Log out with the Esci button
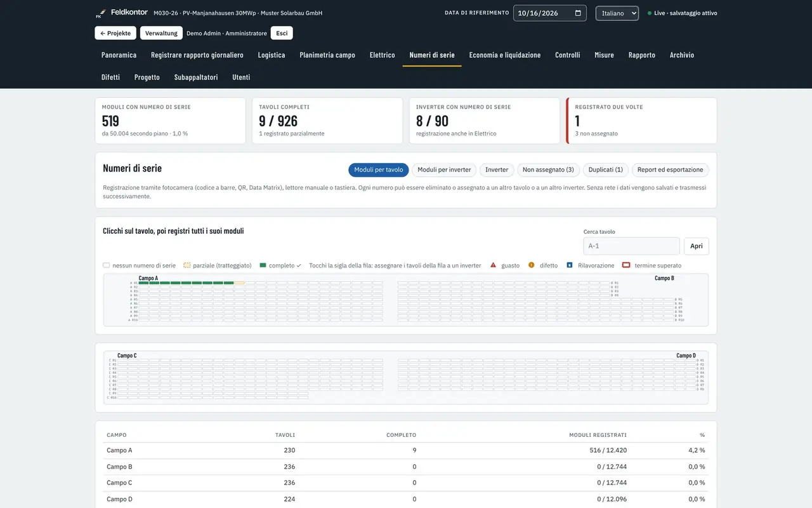The width and height of the screenshot is (812, 508). point(282,33)
